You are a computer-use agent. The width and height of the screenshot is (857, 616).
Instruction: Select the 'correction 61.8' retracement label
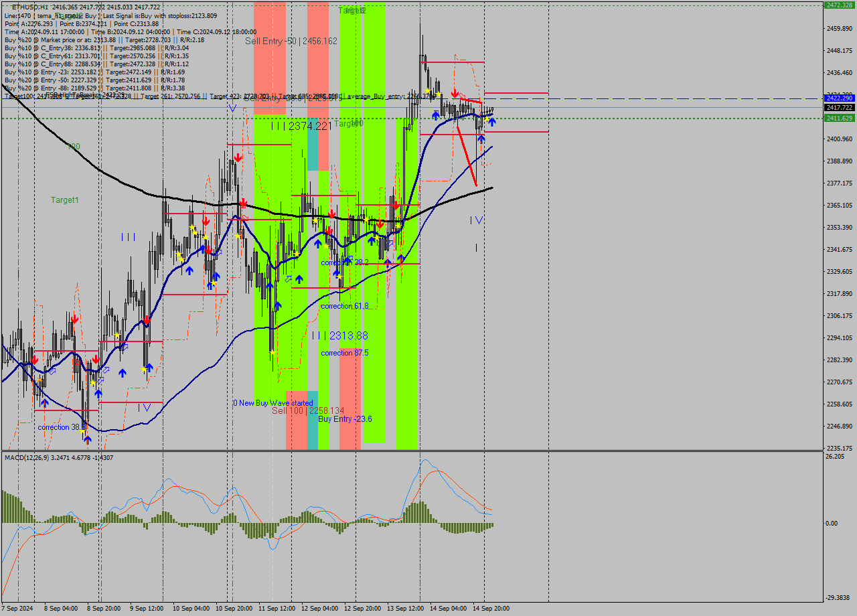click(x=345, y=306)
